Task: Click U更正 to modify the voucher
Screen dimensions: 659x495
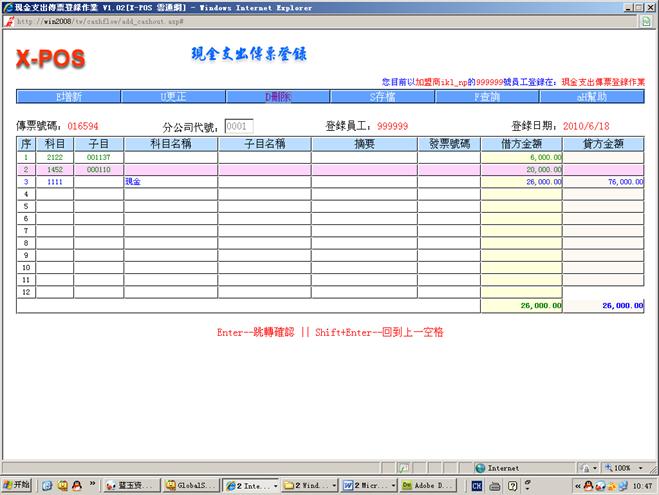Action: point(172,97)
